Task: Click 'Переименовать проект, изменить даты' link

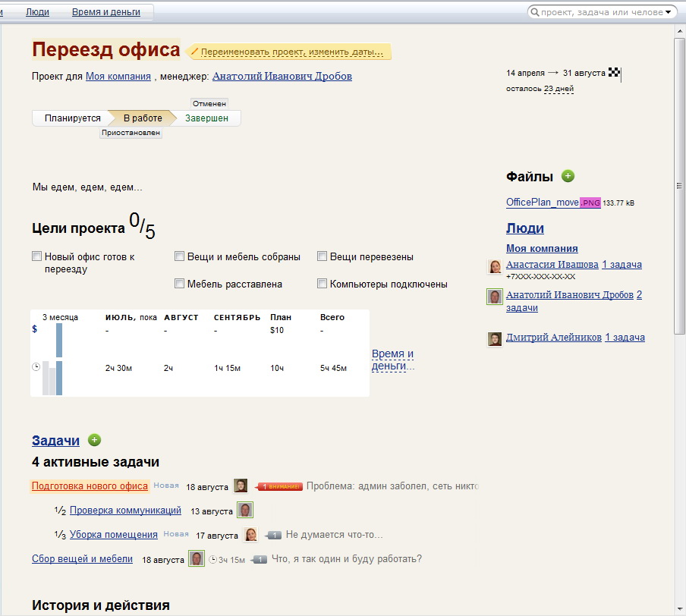Action: (x=292, y=52)
